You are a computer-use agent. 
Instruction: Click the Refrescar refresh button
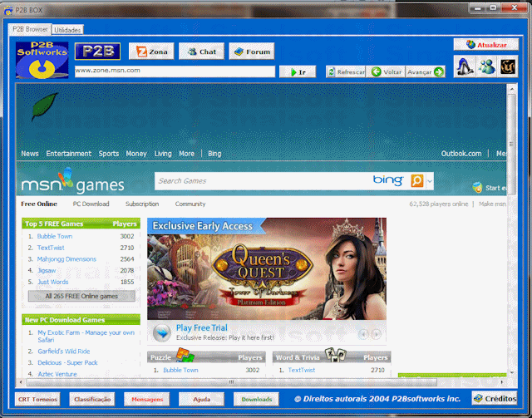pyautogui.click(x=346, y=71)
